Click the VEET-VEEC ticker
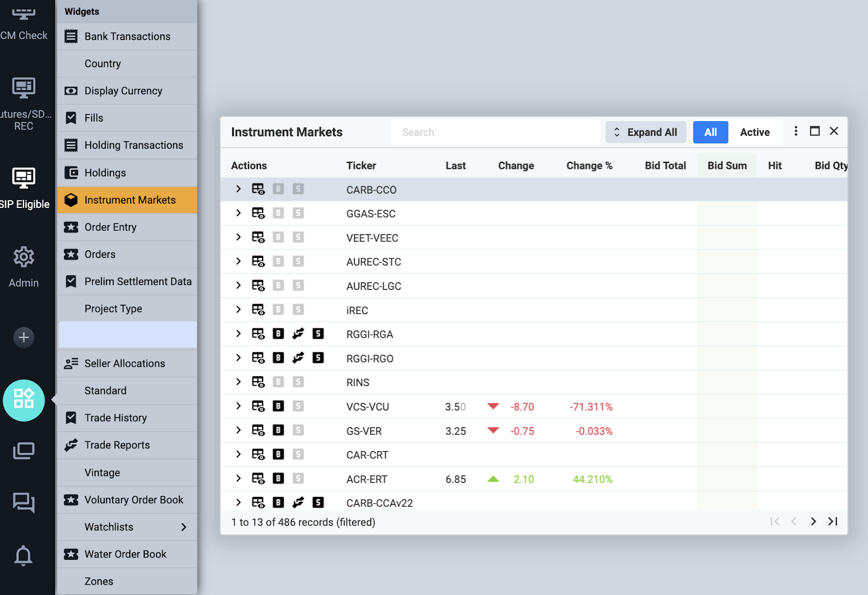 (372, 238)
